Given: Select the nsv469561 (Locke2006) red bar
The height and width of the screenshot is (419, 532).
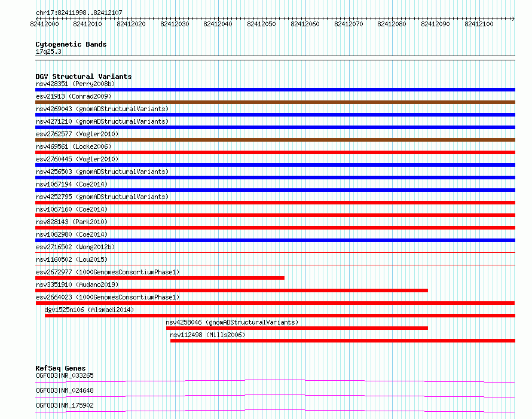Looking at the screenshot, I should [x=275, y=152].
